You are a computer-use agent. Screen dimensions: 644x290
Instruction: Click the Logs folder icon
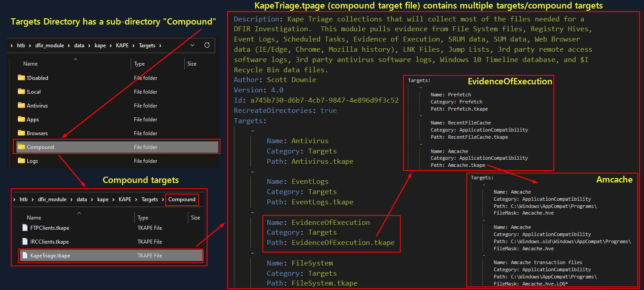[x=21, y=161]
